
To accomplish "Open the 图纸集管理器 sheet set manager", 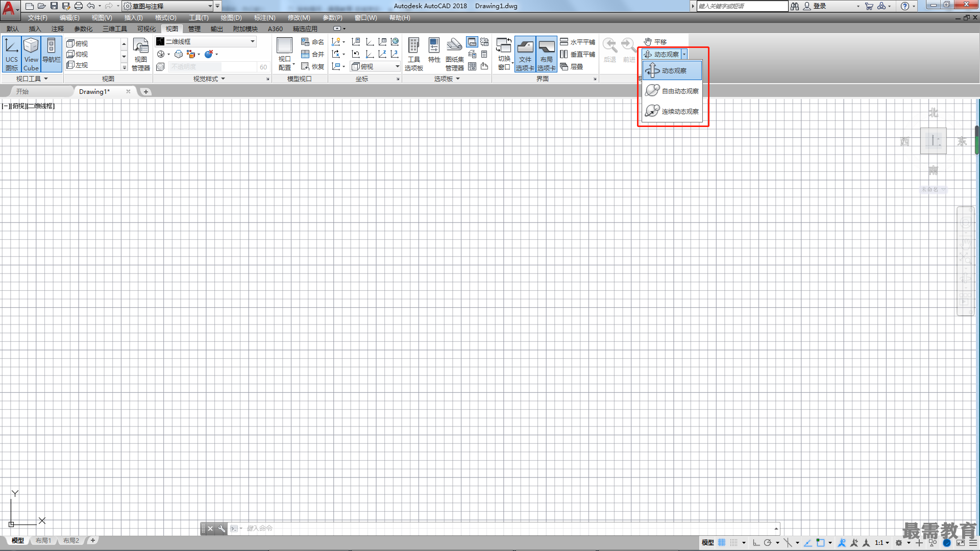I will pos(454,54).
